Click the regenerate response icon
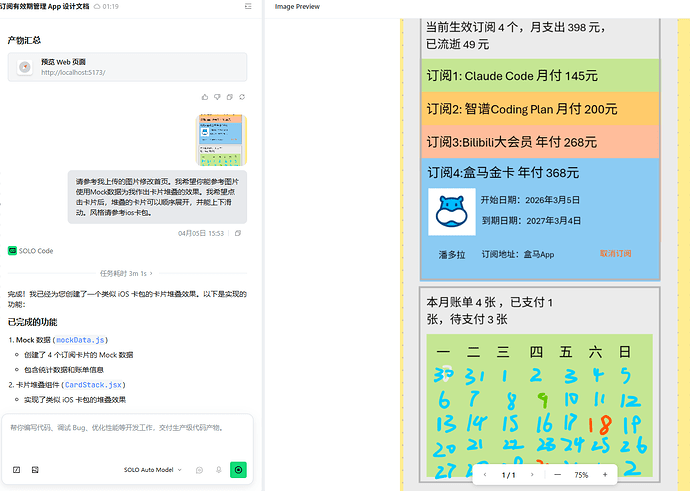Viewport: 690px width, 491px height. [x=242, y=97]
